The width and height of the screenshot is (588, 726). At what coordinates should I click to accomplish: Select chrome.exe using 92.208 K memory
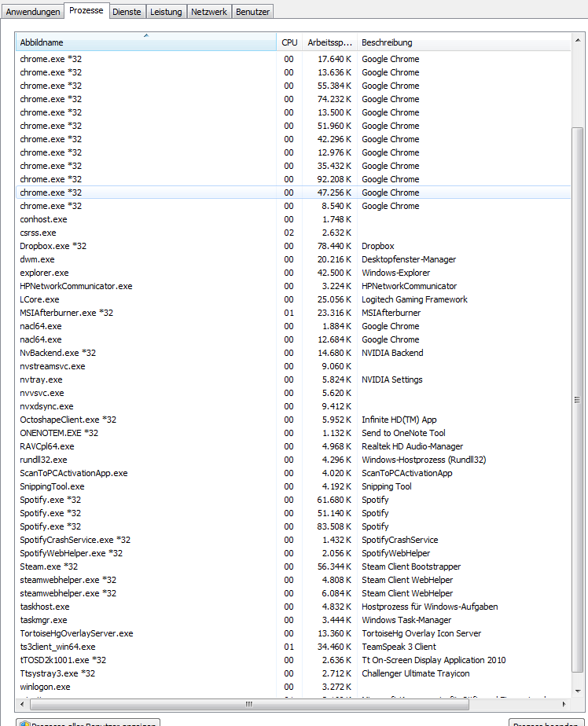pyautogui.click(x=293, y=179)
